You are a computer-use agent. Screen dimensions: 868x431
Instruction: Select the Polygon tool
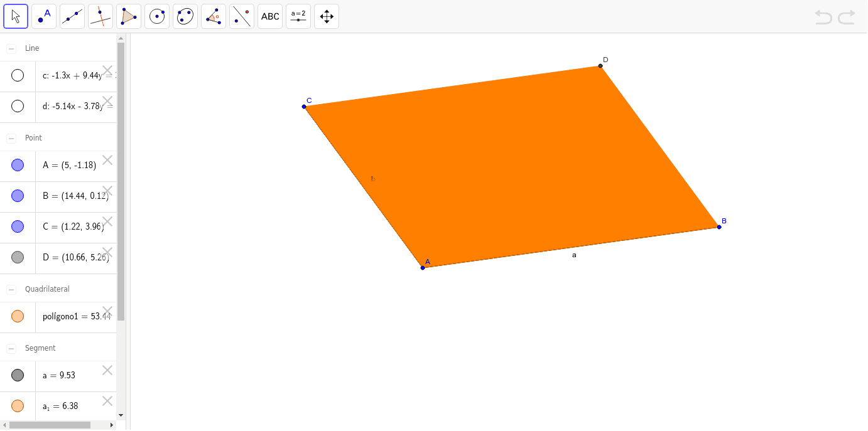pyautogui.click(x=129, y=16)
